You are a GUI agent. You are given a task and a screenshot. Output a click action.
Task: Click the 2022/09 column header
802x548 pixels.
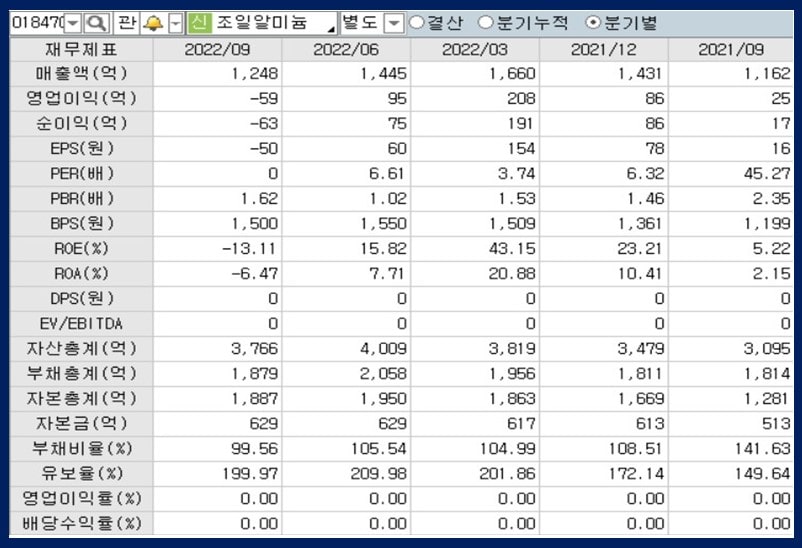[217, 50]
